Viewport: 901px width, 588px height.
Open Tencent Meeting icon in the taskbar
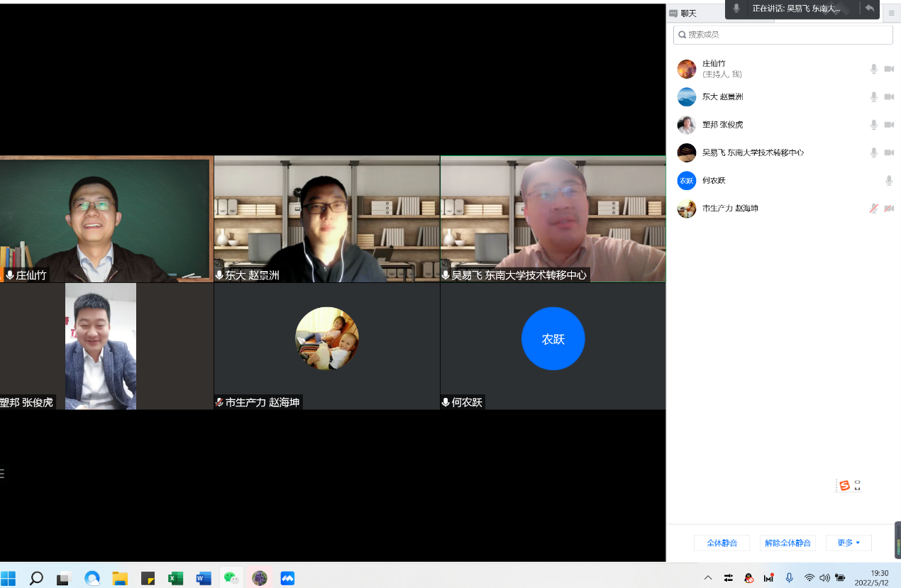(287, 578)
